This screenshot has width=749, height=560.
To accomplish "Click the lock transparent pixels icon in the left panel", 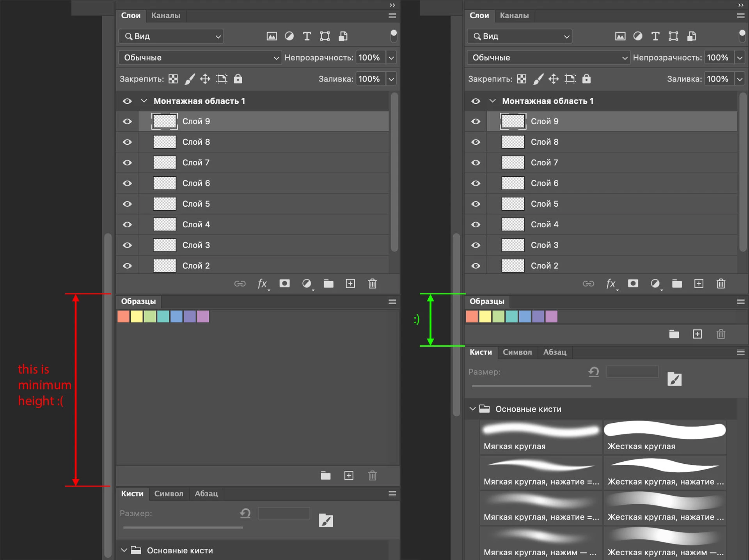I will coord(173,79).
